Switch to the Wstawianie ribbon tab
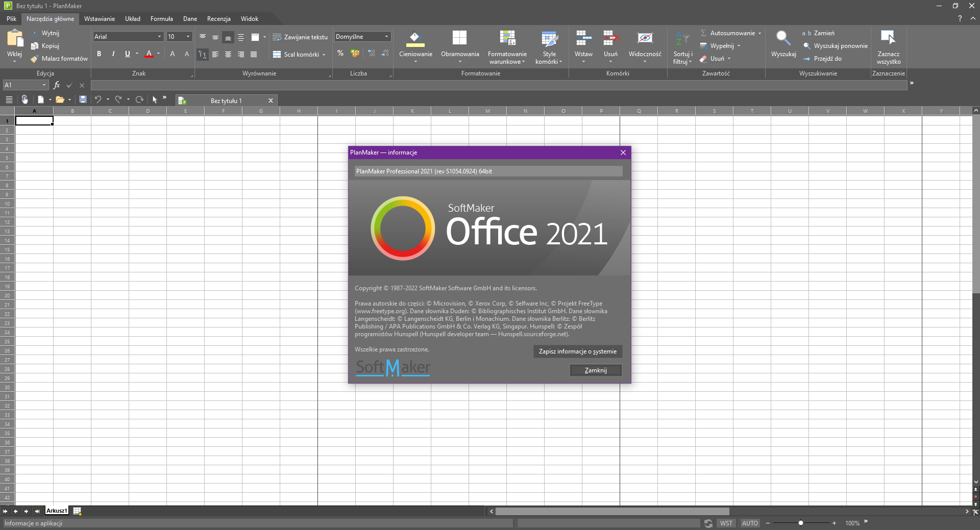980x530 pixels. 100,19
